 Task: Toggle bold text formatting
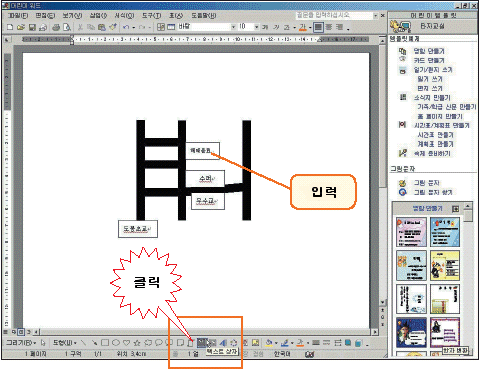(x=265, y=27)
